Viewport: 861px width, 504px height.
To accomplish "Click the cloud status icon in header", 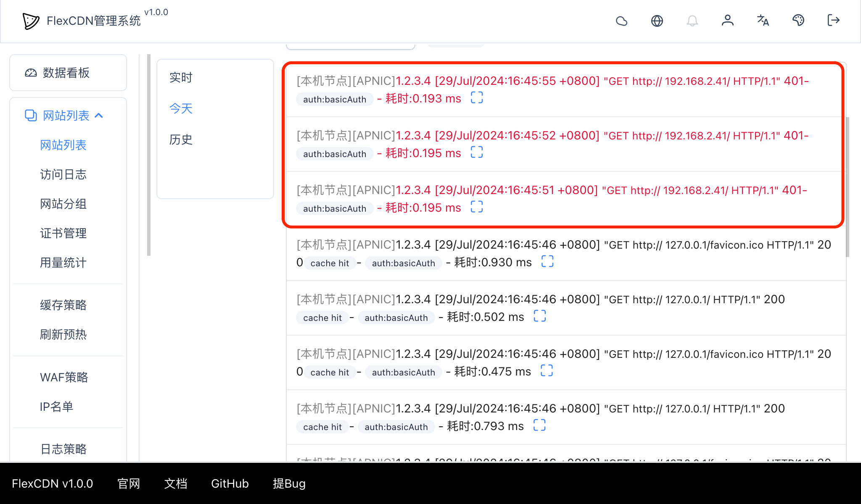I will [x=622, y=21].
